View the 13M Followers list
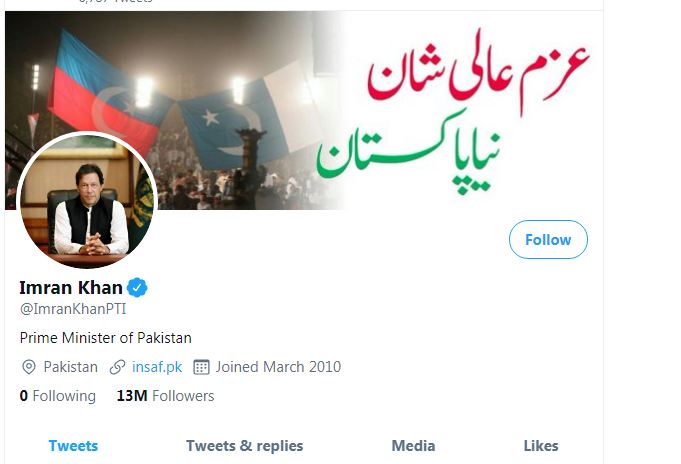 [165, 396]
